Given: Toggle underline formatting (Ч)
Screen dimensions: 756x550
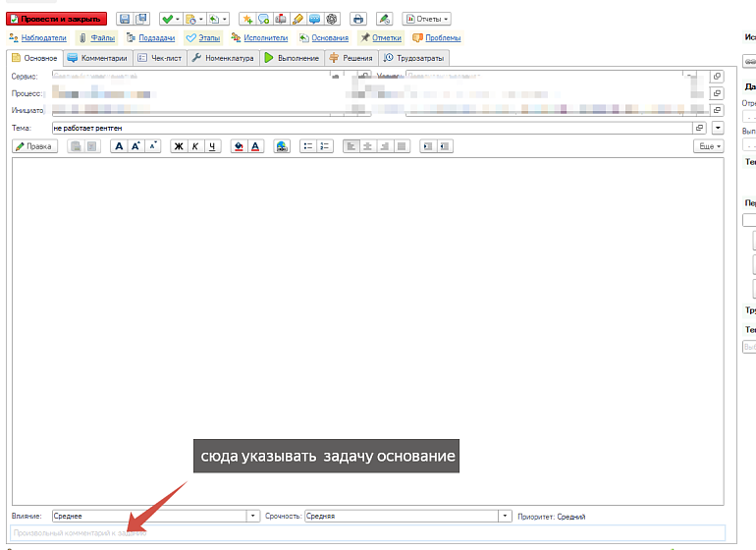Looking at the screenshot, I should (212, 145).
